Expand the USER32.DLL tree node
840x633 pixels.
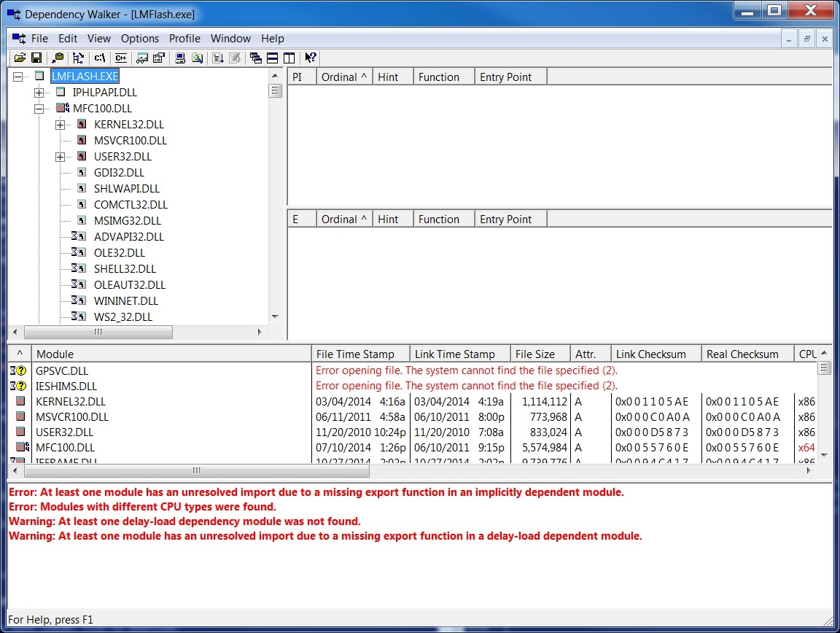click(60, 157)
